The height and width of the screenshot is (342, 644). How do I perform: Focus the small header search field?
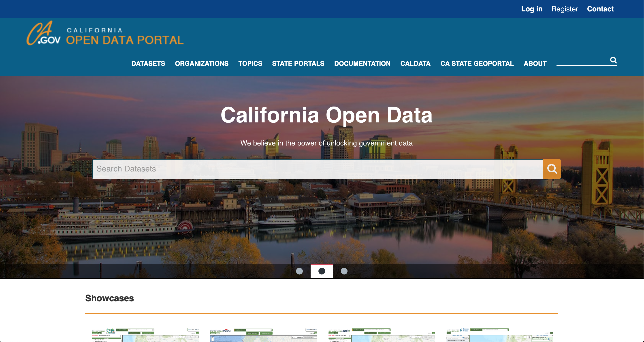pyautogui.click(x=582, y=61)
